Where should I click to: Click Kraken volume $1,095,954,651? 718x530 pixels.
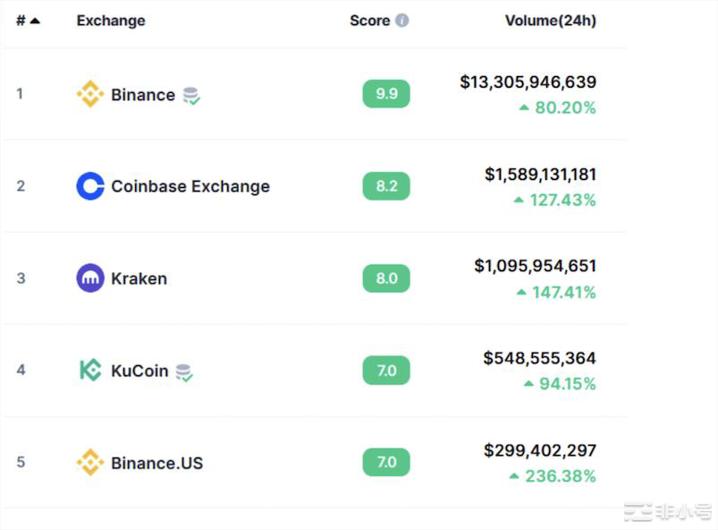[535, 266]
